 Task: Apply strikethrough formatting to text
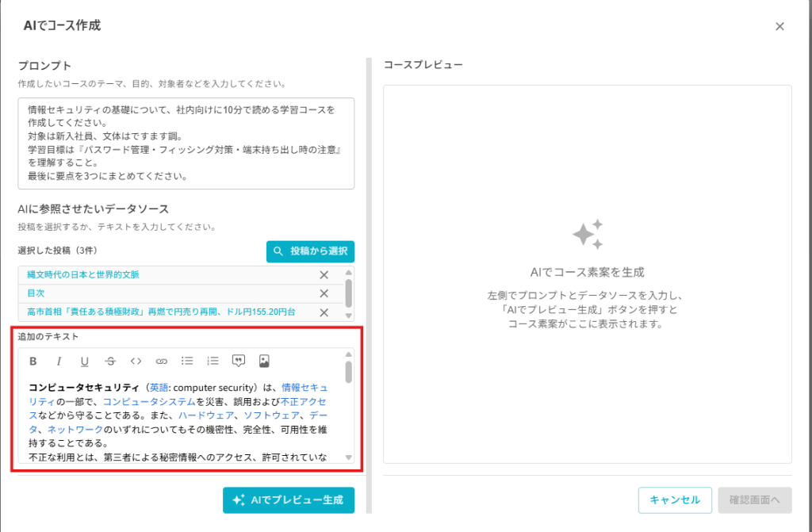click(110, 362)
